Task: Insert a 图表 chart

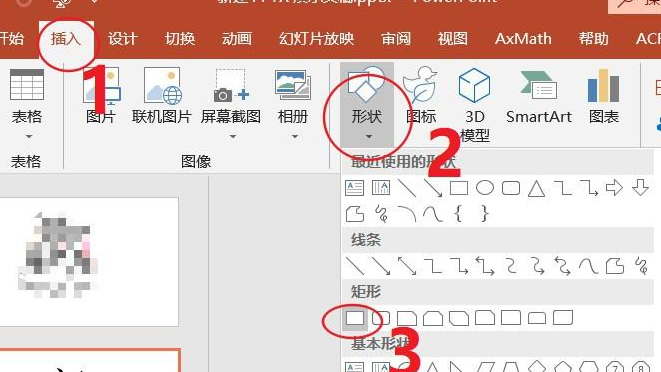Action: pos(604,96)
